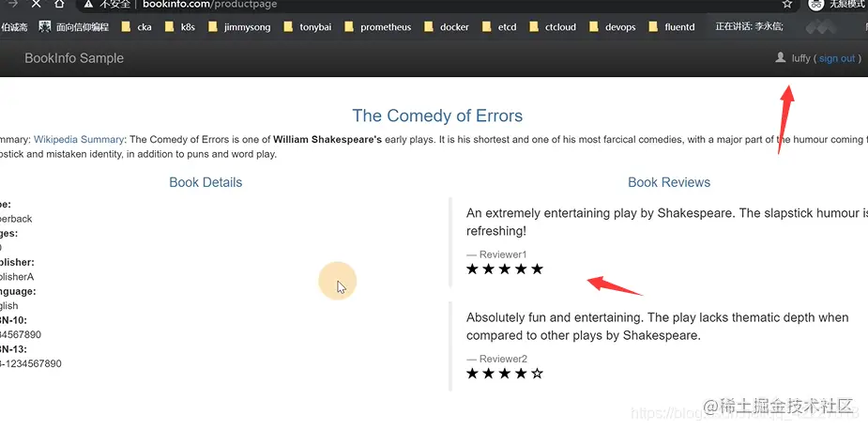The image size is (868, 430).
Task: Focus the browser address bar
Action: 437,4
